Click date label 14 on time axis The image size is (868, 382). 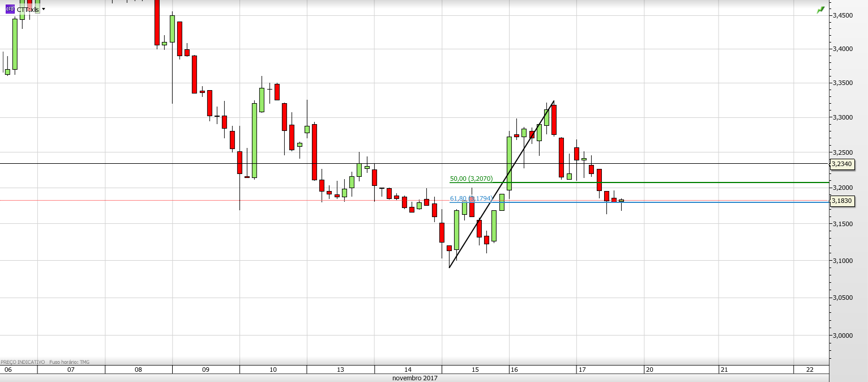point(408,370)
